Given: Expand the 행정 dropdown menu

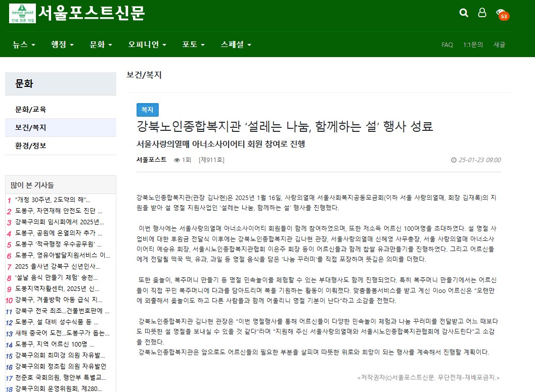Looking at the screenshot, I should [x=62, y=44].
